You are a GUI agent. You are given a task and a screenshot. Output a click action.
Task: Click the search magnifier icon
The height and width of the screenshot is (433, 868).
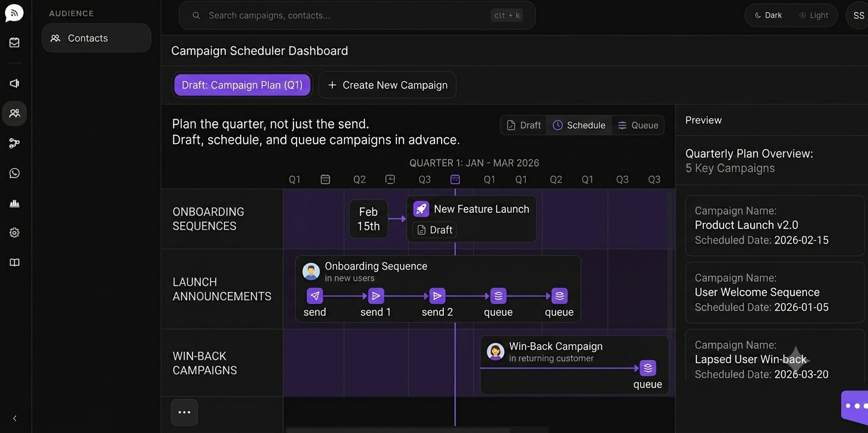[x=196, y=16]
